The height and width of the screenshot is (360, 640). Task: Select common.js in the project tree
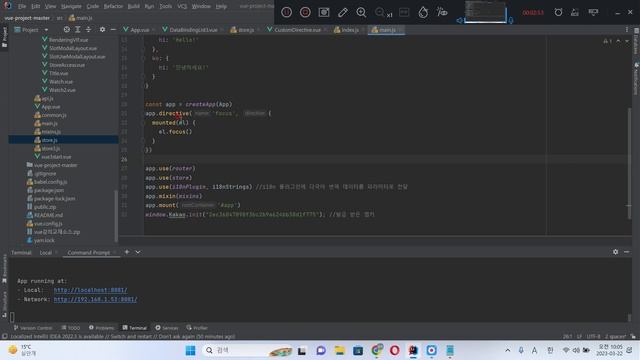(54, 115)
